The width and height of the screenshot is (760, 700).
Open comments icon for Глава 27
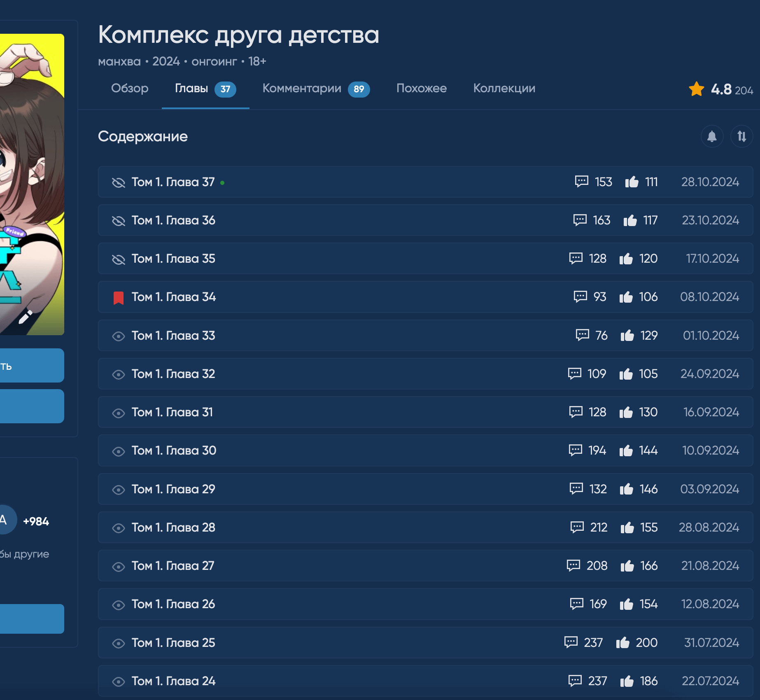tap(573, 566)
